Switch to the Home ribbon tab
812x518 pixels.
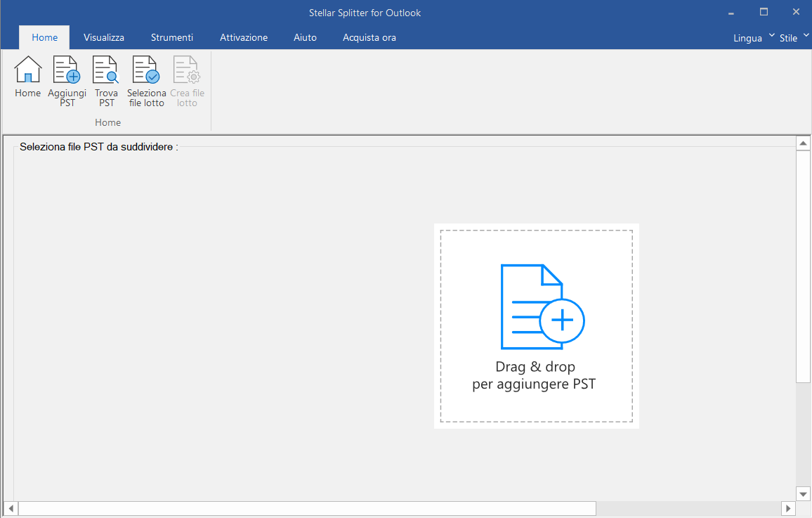44,37
